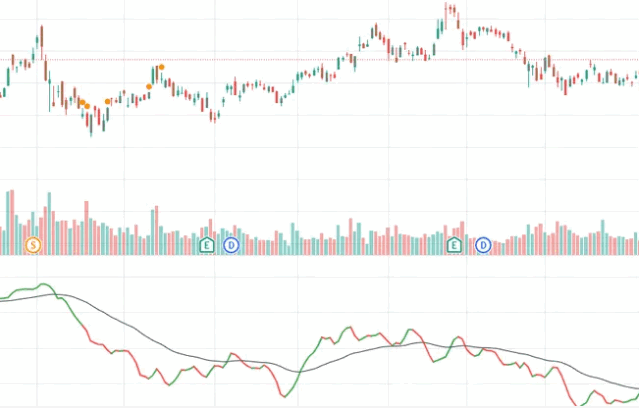Select the oscillator line's highest green peak
The height and width of the screenshot is (408, 639).
tap(44, 286)
